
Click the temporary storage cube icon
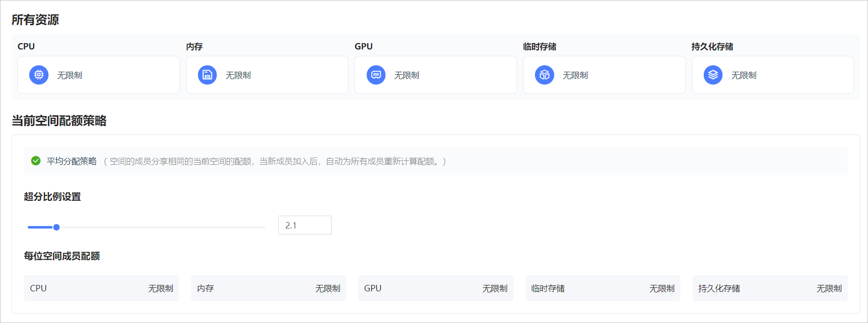click(x=544, y=75)
